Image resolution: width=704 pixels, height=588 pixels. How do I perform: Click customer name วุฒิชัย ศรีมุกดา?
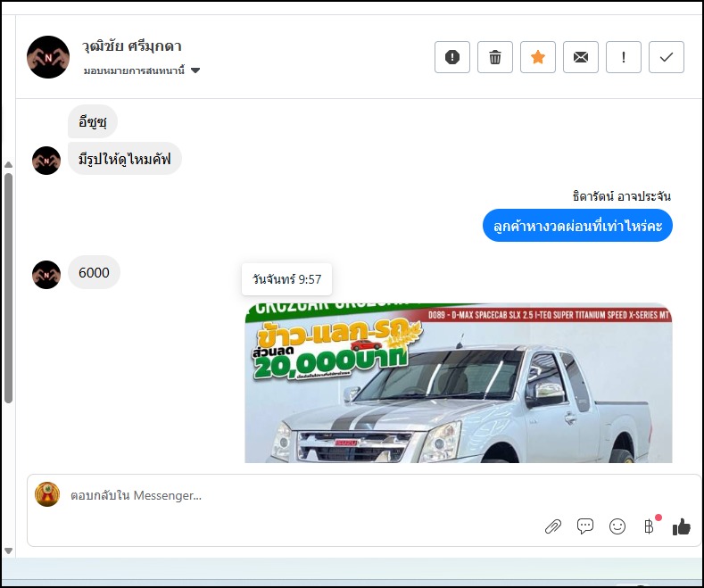(x=131, y=46)
